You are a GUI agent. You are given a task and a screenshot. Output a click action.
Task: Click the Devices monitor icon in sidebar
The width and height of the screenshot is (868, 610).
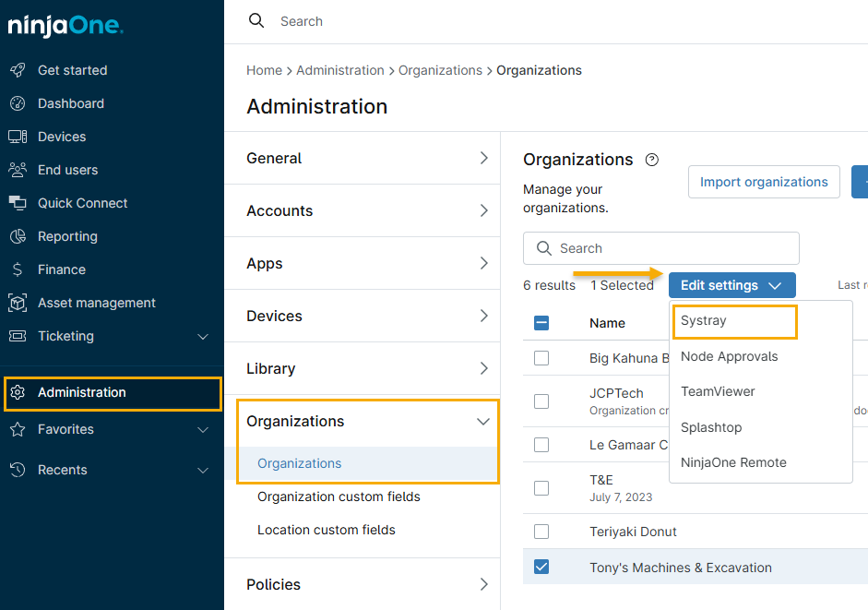[18, 137]
